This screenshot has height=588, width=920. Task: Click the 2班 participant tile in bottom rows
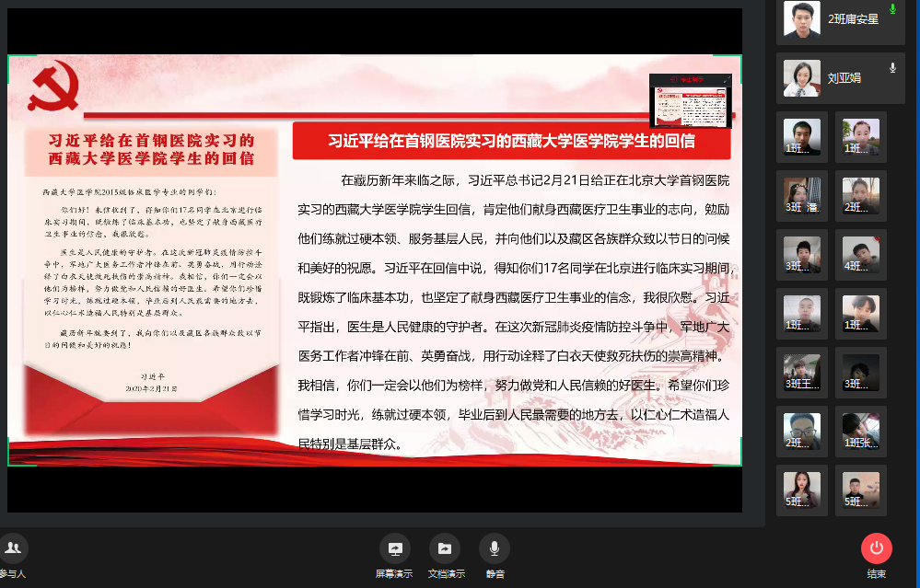click(x=802, y=432)
